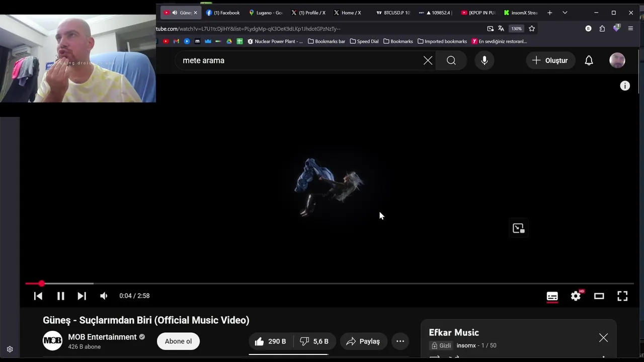644x362 pixels.
Task: Create content via Oluştur button
Action: (550, 60)
